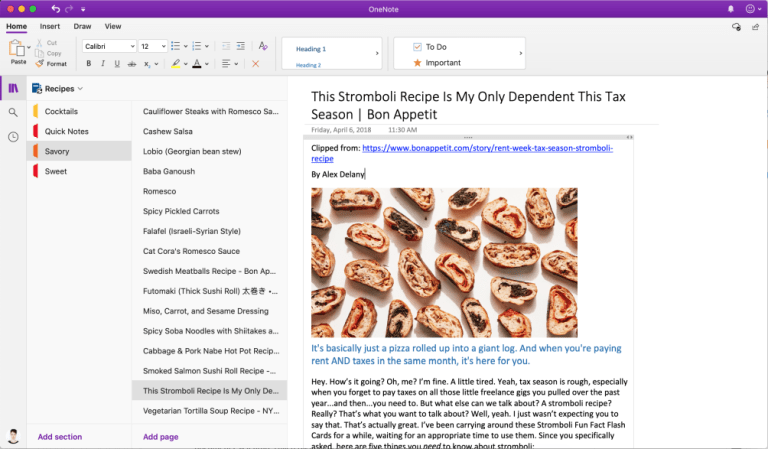This screenshot has height=449, width=768.
Task: Open the Calibri font name box
Action: (109, 46)
